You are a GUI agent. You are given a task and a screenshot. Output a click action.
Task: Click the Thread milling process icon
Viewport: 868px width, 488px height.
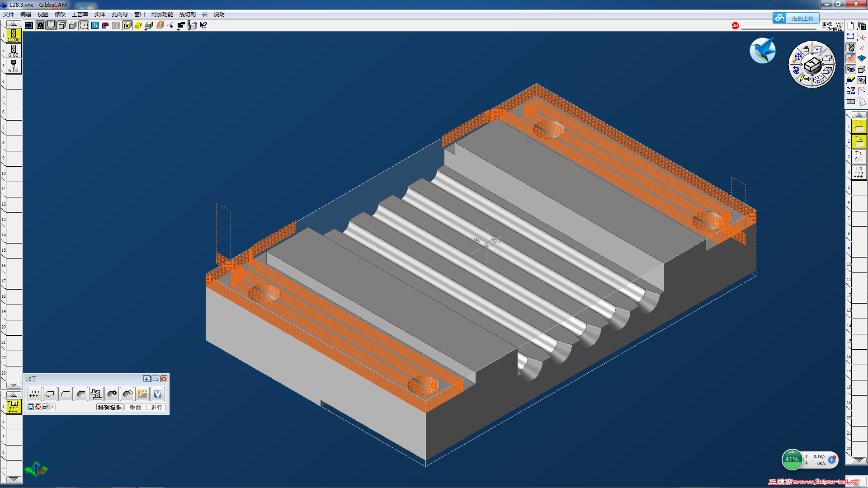pos(96,394)
